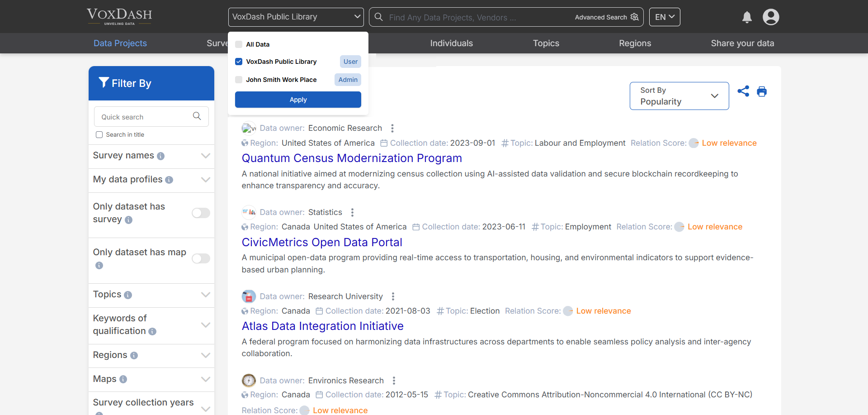Screen dimensions: 868x415
Task: Click the magnifier in the global search bar
Action: pos(379,17)
